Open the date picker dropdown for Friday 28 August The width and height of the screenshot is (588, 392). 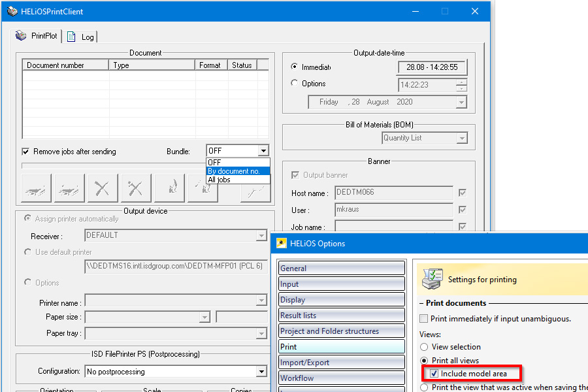(461, 103)
